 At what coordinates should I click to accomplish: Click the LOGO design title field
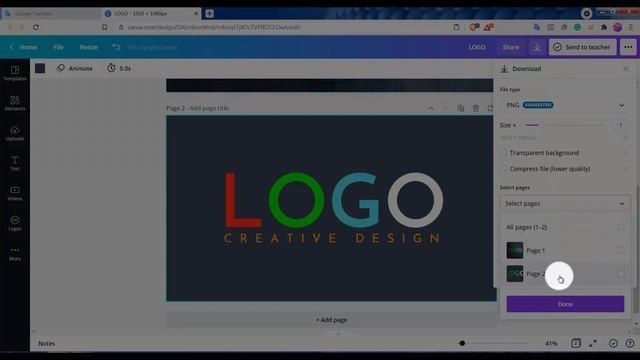tap(477, 47)
